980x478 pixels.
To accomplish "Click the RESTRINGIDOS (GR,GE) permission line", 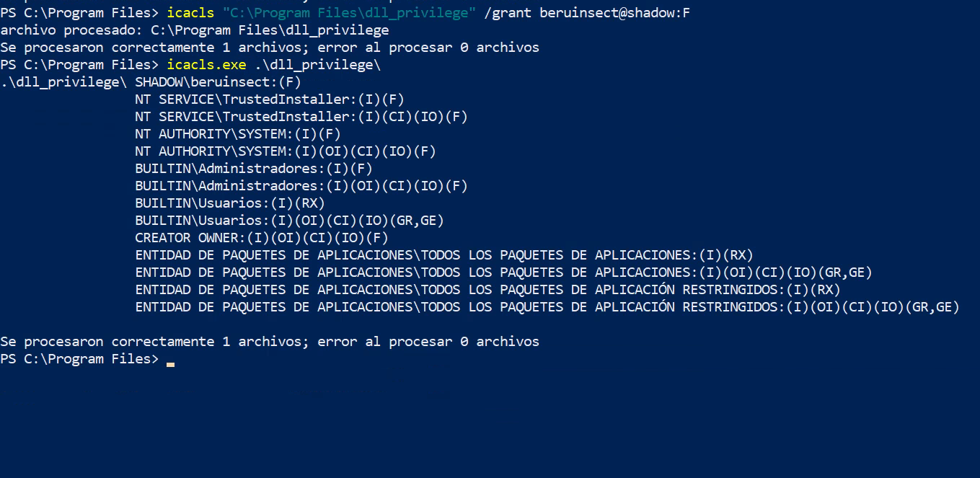I will tap(547, 307).
